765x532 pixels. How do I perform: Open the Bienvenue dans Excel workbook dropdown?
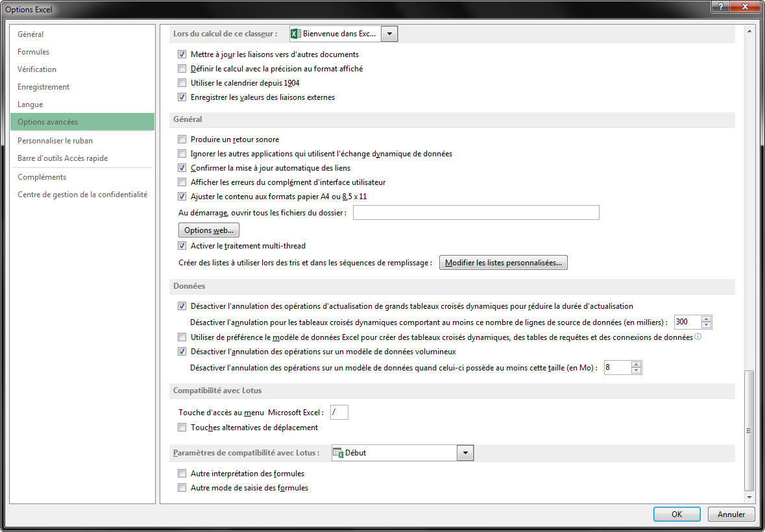pos(389,34)
